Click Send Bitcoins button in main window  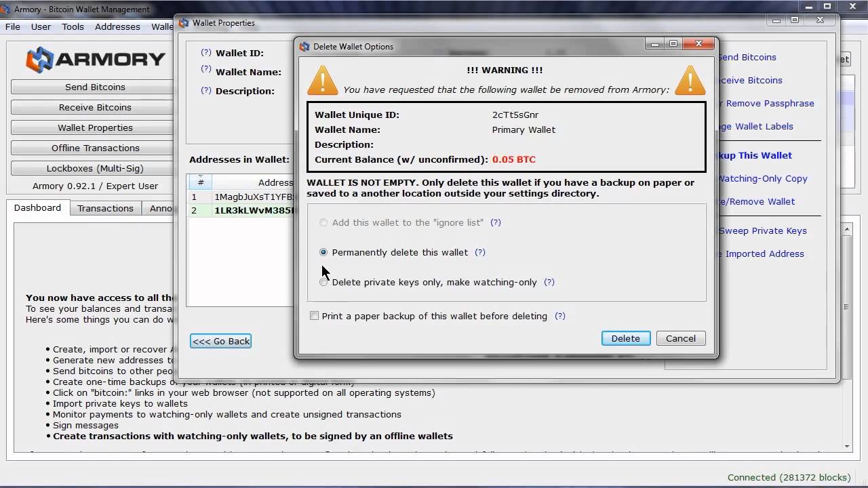tap(94, 87)
